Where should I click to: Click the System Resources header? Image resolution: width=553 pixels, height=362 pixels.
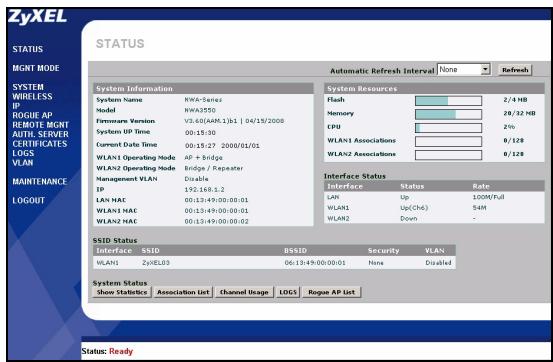[434, 89]
